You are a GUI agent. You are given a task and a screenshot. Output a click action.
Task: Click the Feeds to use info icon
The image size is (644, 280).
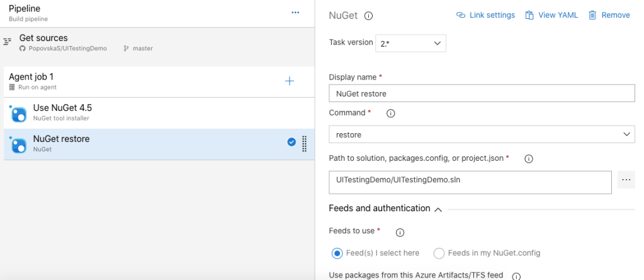pyautogui.click(x=399, y=232)
